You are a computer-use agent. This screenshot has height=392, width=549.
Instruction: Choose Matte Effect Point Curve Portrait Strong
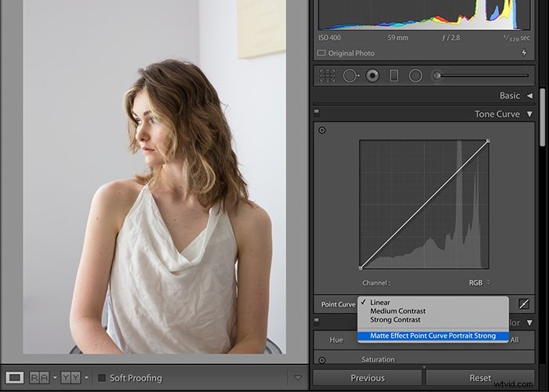pyautogui.click(x=433, y=336)
